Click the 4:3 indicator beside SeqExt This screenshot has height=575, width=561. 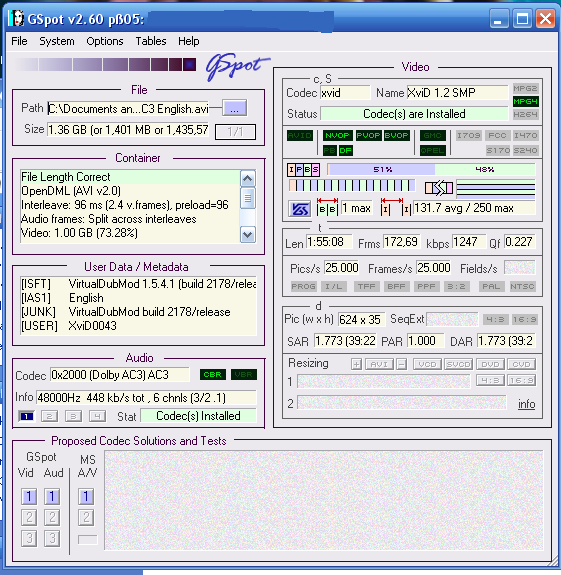pyautogui.click(x=495, y=320)
